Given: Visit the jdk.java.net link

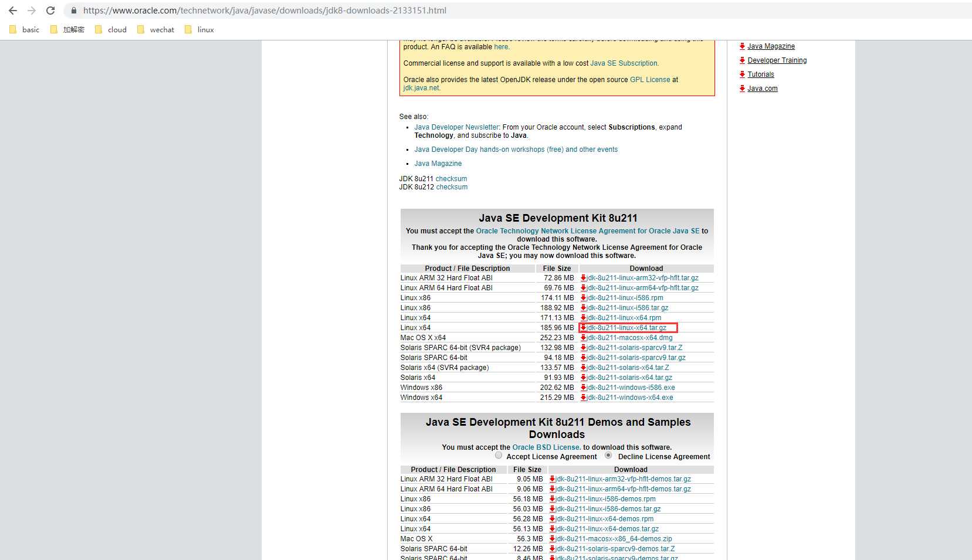Looking at the screenshot, I should click(x=422, y=88).
